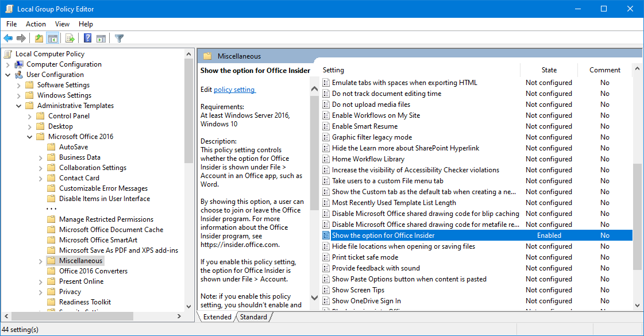
Task: Toggle the Show/Hide Console Tree icon
Action: point(52,38)
